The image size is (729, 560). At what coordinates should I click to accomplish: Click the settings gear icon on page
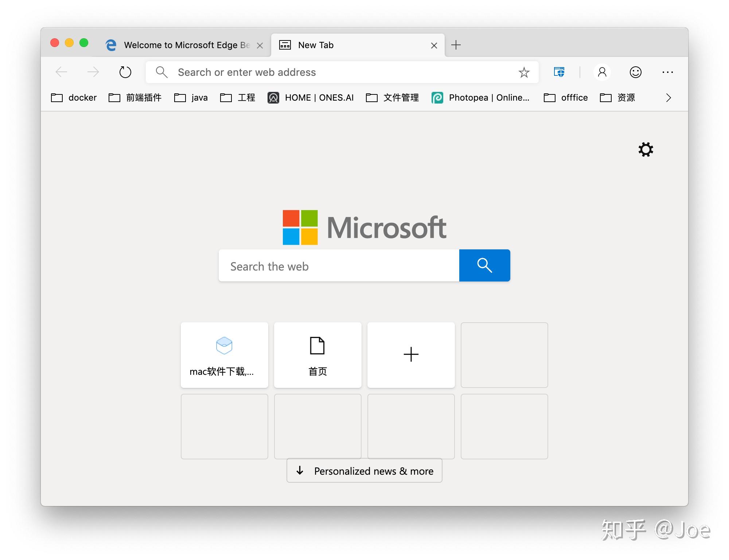(645, 150)
